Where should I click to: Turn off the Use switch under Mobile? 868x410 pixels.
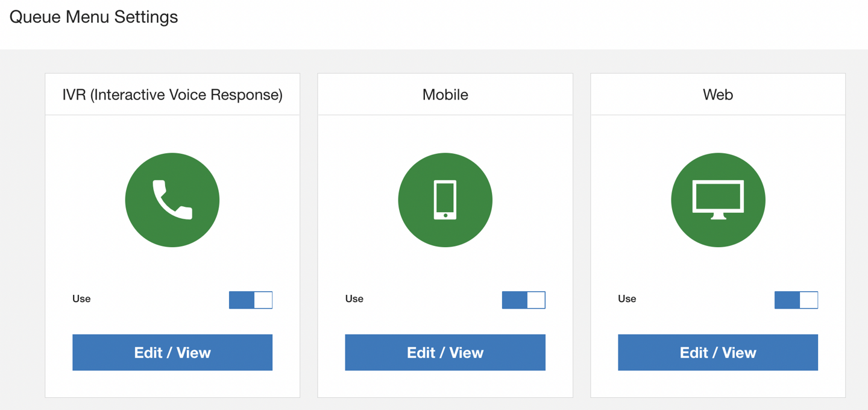pyautogui.click(x=523, y=300)
